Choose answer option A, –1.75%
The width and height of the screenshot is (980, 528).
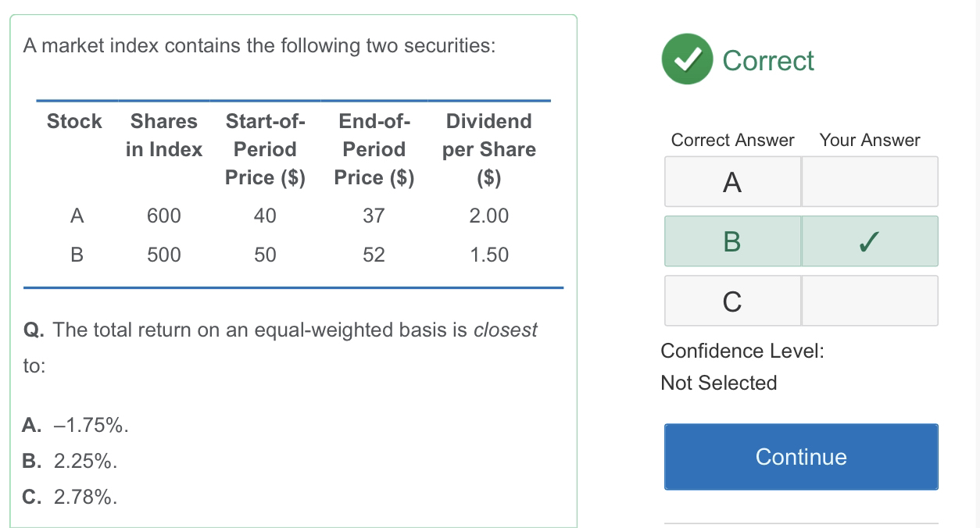click(x=76, y=426)
